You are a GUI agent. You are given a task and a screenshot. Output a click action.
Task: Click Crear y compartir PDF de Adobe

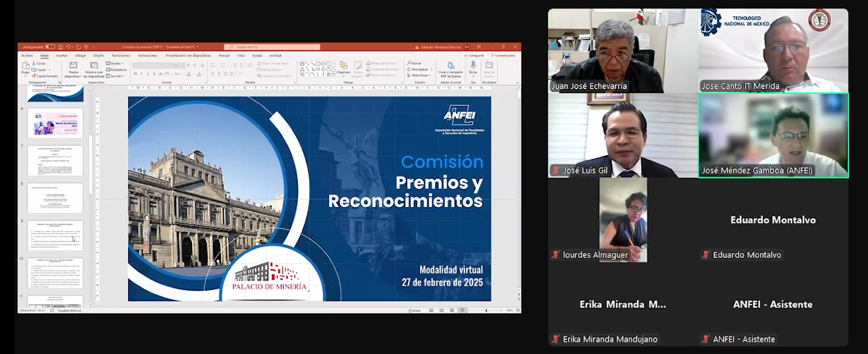(450, 70)
